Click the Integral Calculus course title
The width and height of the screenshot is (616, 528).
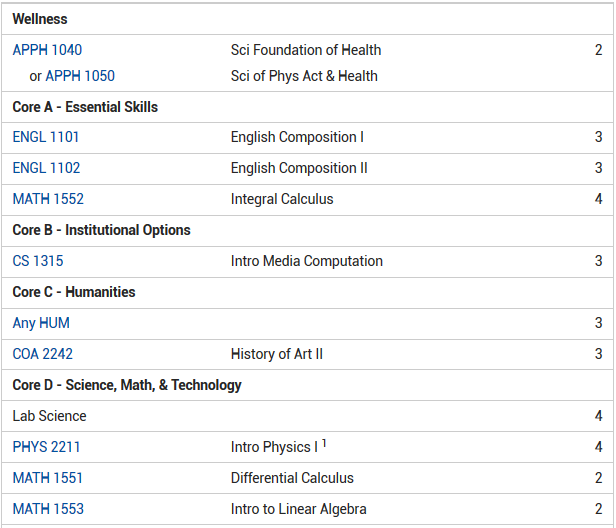tap(282, 199)
